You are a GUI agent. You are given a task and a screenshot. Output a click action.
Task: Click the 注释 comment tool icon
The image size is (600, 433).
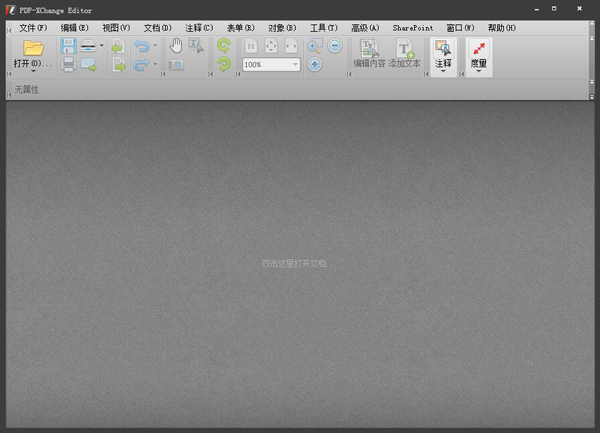pos(443,49)
